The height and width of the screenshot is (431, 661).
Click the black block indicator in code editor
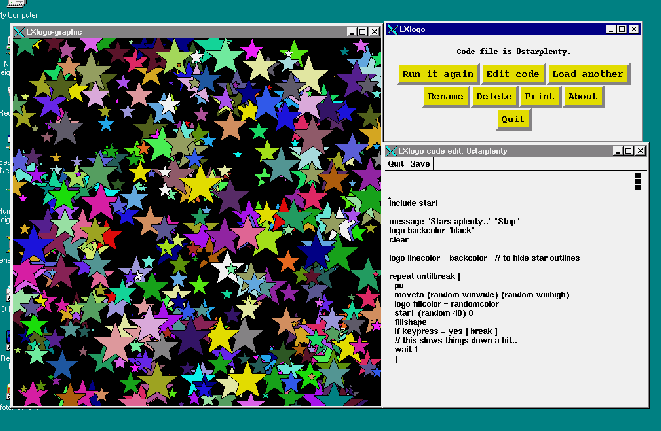coord(637,181)
